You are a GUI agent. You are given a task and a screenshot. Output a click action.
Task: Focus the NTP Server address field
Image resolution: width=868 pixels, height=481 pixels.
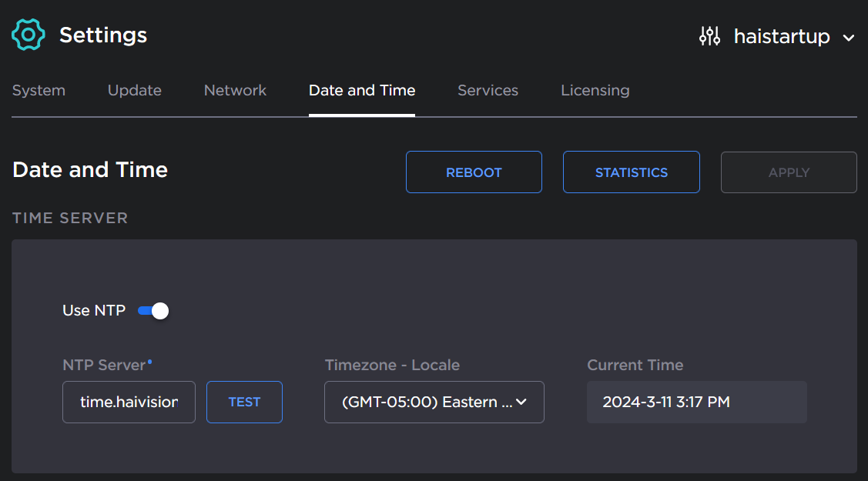pyautogui.click(x=129, y=402)
